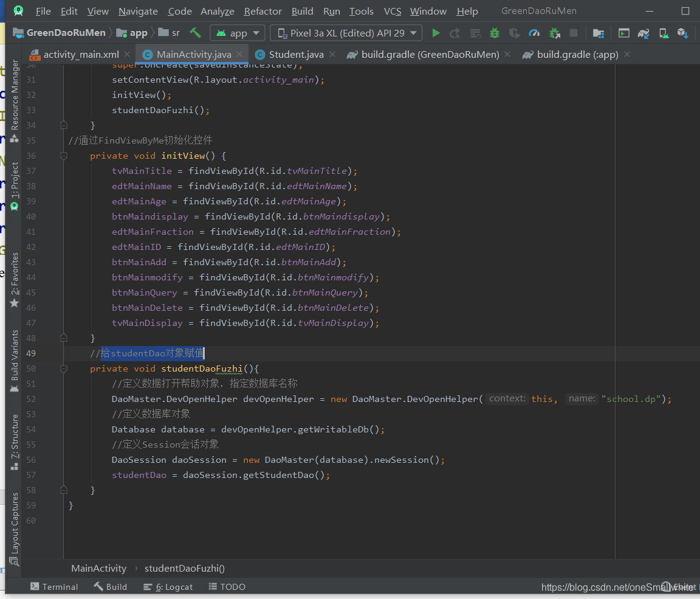
Task: Close the activity_main.xml tab
Action: (127, 54)
